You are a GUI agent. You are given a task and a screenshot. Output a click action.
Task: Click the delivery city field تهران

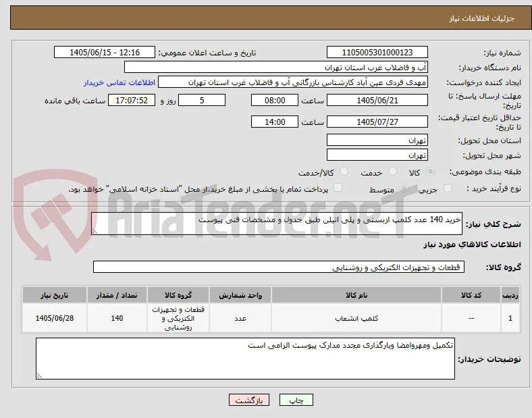(x=377, y=155)
